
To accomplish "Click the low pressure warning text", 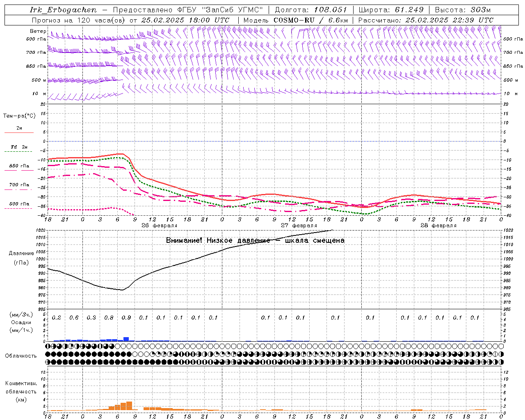I will pyautogui.click(x=255, y=240).
